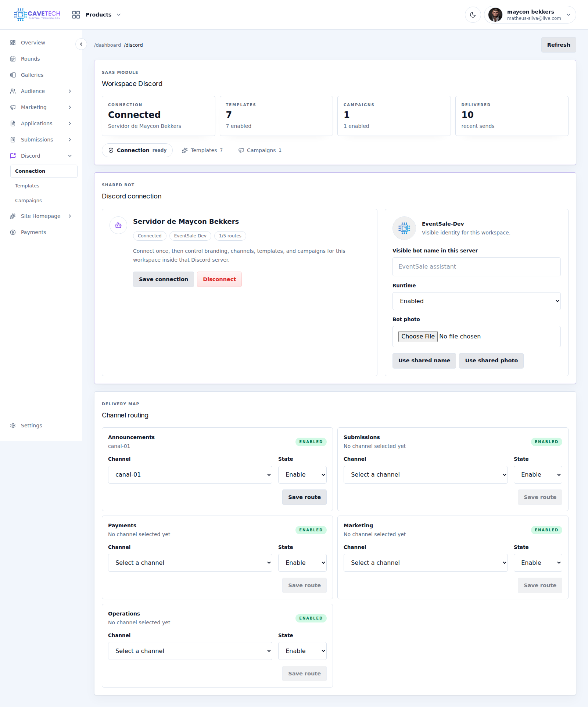Click Use shared name button

tap(424, 361)
